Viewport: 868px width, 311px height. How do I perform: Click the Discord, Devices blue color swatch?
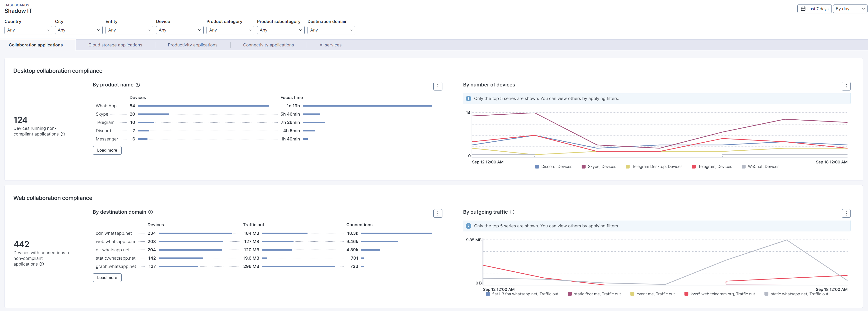pos(537,167)
